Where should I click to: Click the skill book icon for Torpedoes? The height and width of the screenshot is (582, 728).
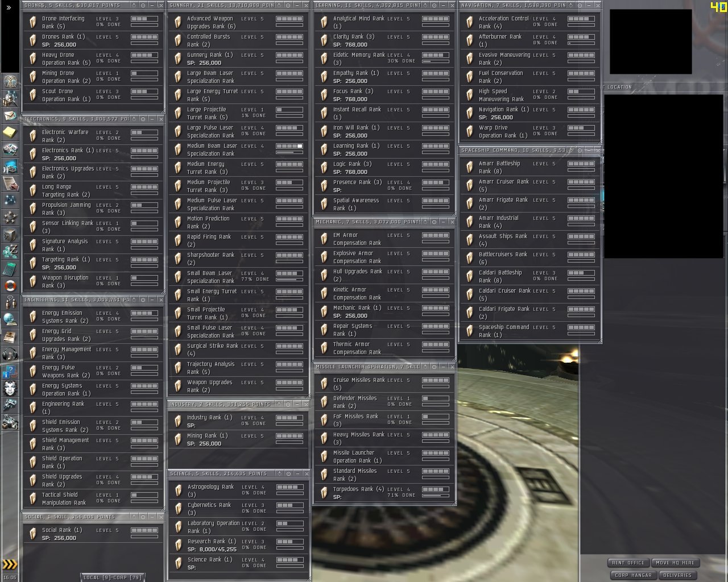324,493
